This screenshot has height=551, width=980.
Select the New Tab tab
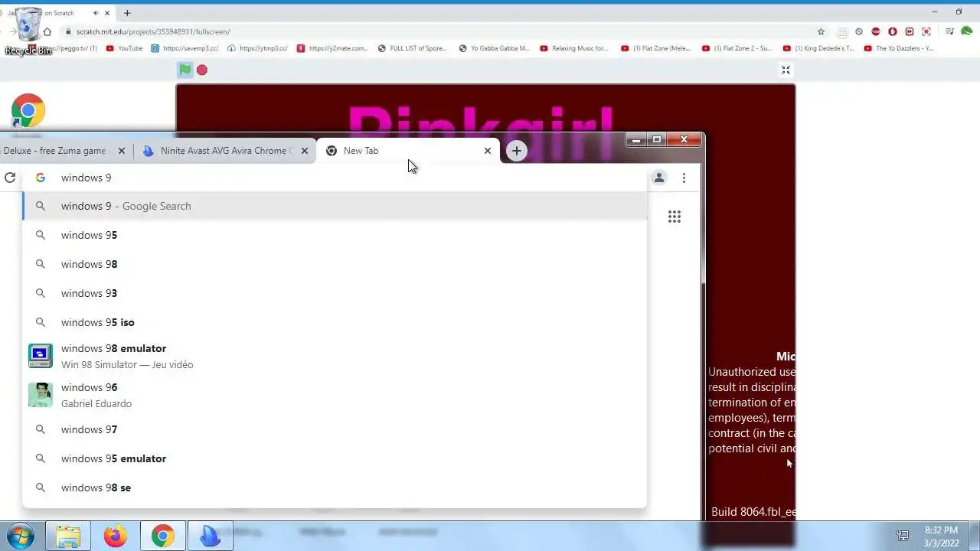click(408, 151)
